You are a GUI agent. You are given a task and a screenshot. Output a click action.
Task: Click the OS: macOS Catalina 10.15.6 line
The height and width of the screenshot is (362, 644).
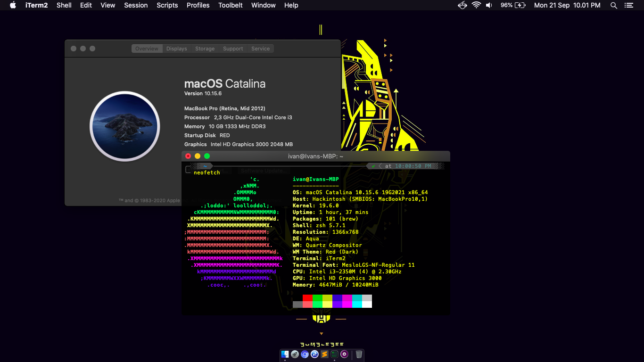tap(360, 192)
